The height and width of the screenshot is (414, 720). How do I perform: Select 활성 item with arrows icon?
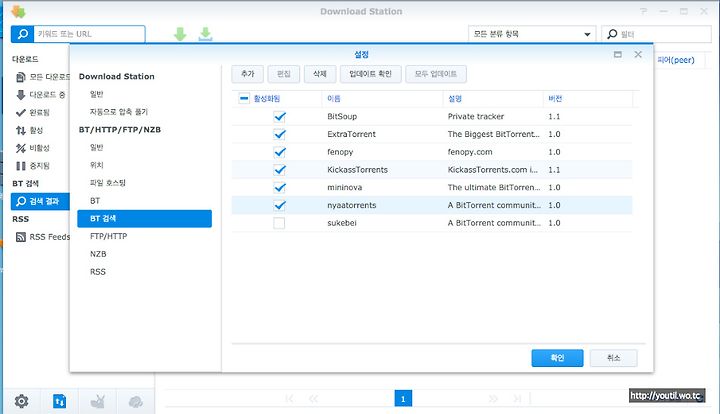[29, 130]
